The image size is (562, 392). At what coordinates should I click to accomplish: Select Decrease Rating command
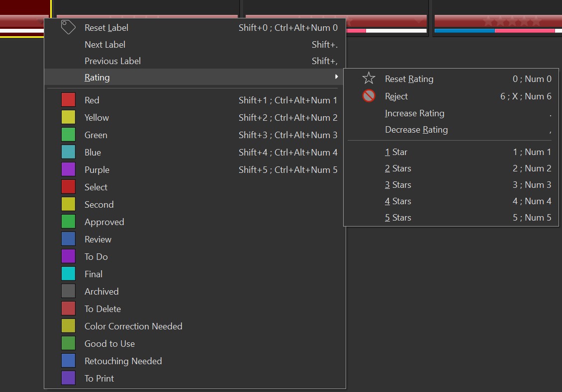451,129
